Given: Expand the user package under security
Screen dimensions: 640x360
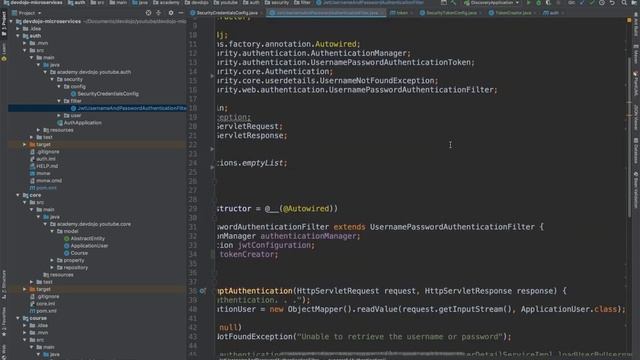Looking at the screenshot, I should [x=59, y=116].
